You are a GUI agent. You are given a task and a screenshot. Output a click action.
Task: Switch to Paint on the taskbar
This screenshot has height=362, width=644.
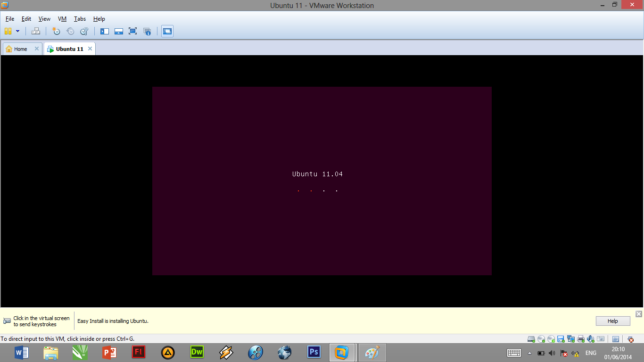point(372,353)
